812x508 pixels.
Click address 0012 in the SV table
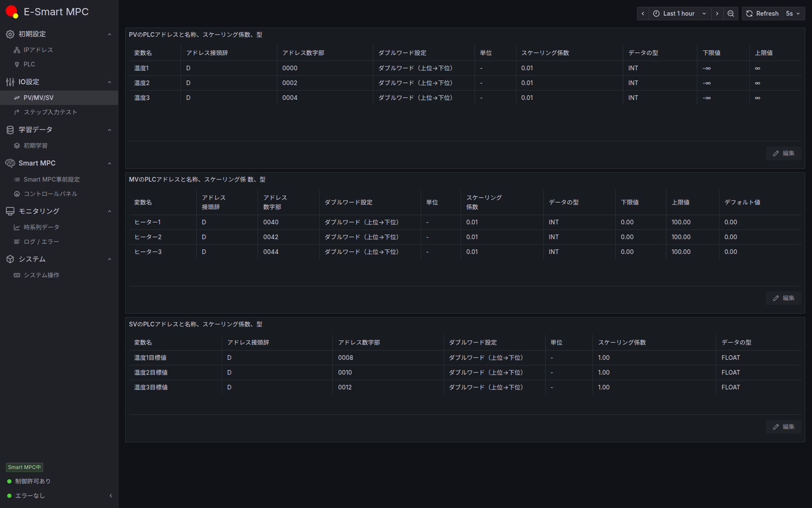coord(345,387)
